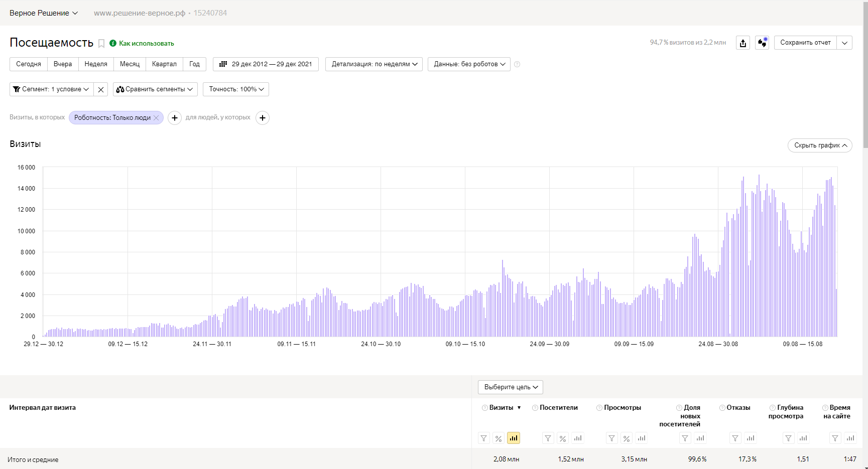Open the Верное Решение counter dropdown
Image resolution: width=868 pixels, height=469 pixels.
coord(44,13)
